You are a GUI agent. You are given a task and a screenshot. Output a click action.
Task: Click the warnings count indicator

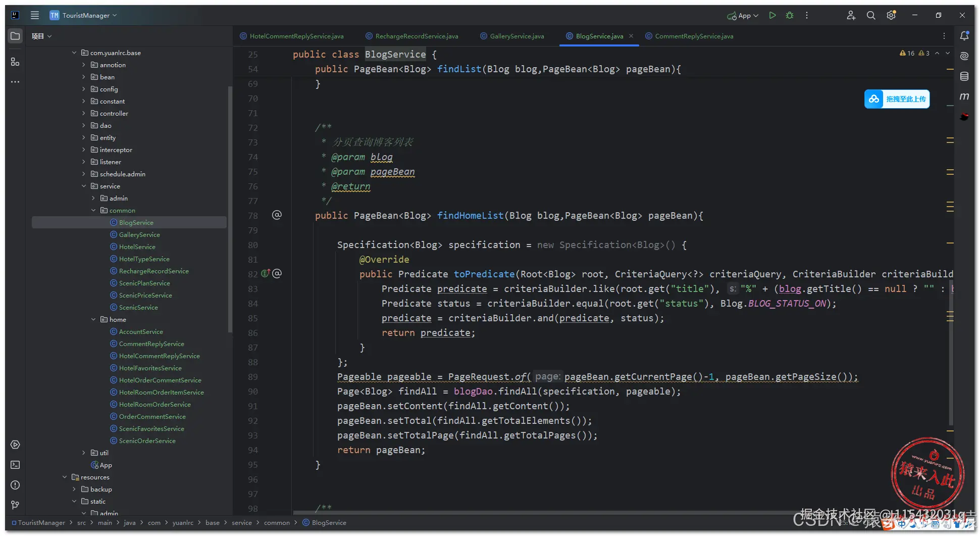click(907, 53)
